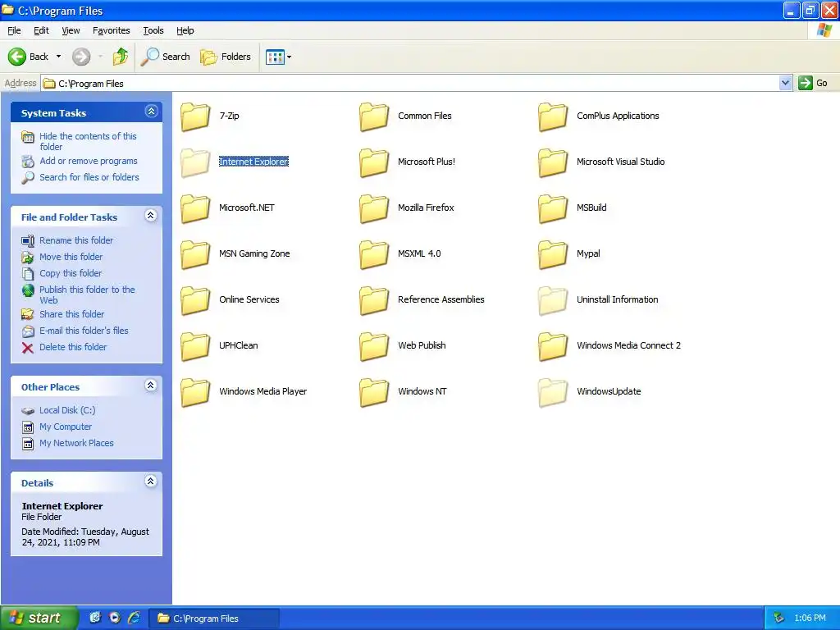Select the MSXML 4.0 folder icon

[374, 254]
